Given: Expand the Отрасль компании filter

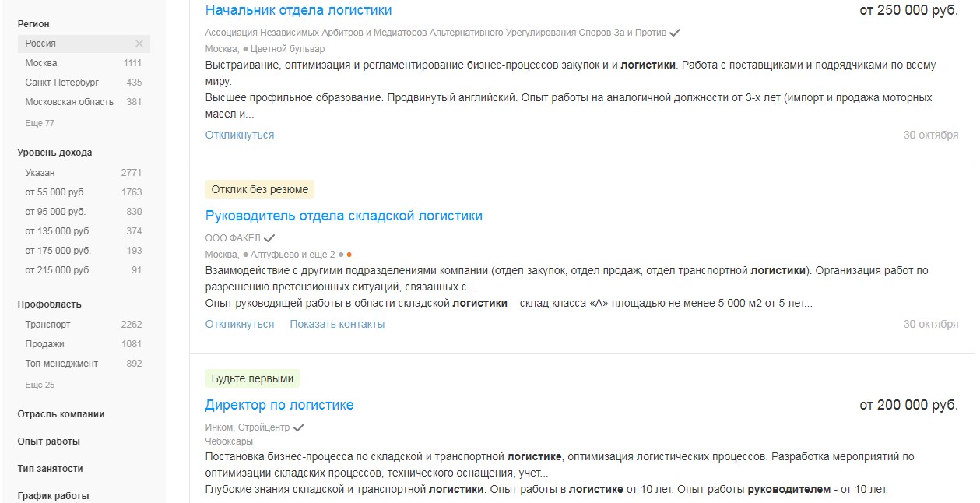Looking at the screenshot, I should pyautogui.click(x=61, y=414).
